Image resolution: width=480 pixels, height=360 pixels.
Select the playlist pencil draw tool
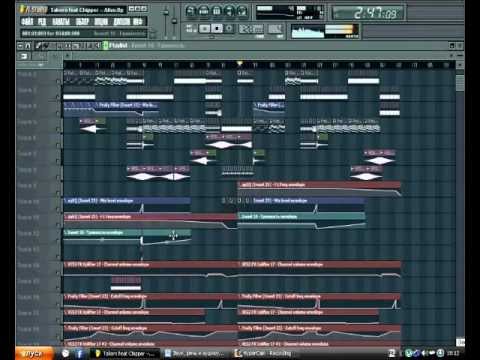tap(38, 46)
